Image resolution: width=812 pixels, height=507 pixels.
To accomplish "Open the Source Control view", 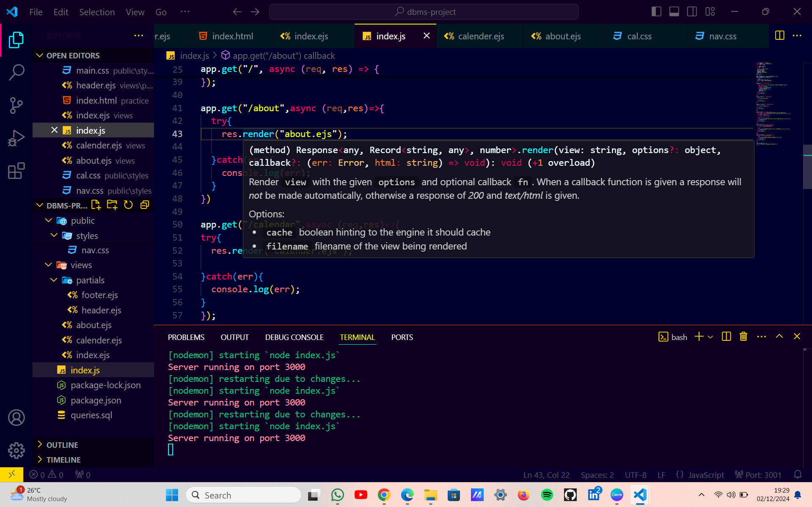I will point(16,105).
